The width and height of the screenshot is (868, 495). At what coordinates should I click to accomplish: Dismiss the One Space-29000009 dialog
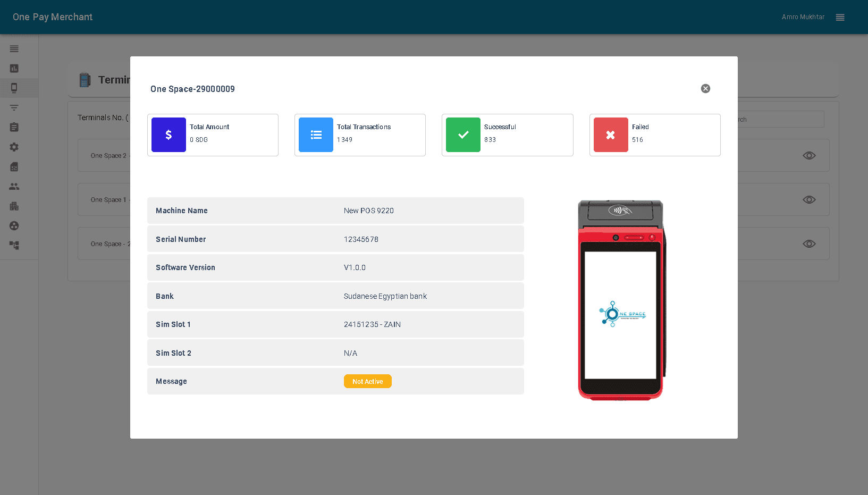coord(705,88)
